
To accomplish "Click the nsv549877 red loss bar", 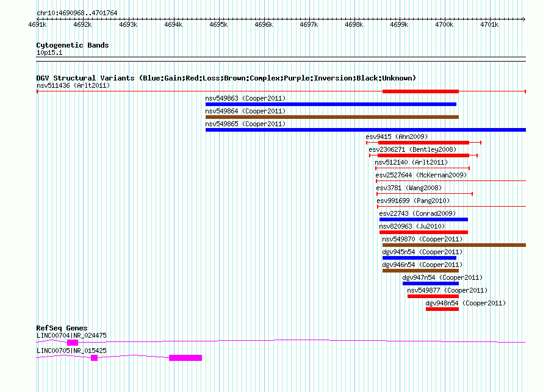I will [x=433, y=296].
